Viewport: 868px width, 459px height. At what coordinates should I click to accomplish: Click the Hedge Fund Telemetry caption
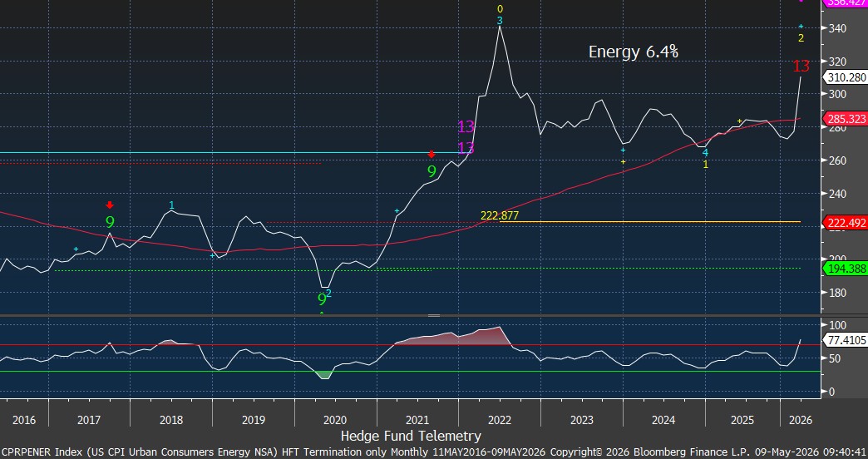(x=411, y=436)
